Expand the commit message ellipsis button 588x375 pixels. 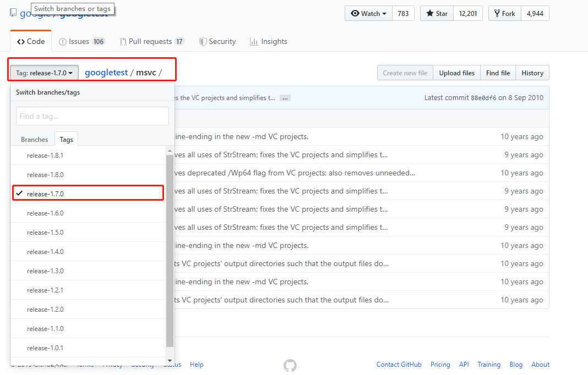pyautogui.click(x=285, y=98)
